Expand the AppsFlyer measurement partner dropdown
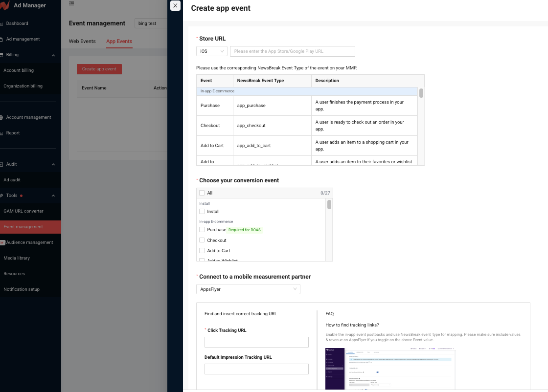The height and width of the screenshot is (392, 548). tap(248, 289)
